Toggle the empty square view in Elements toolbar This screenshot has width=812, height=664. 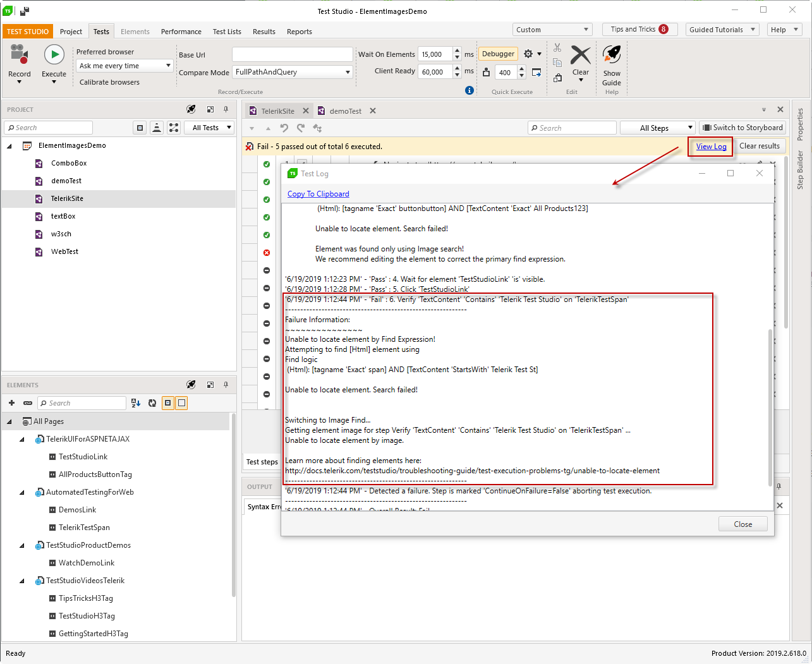click(x=181, y=402)
